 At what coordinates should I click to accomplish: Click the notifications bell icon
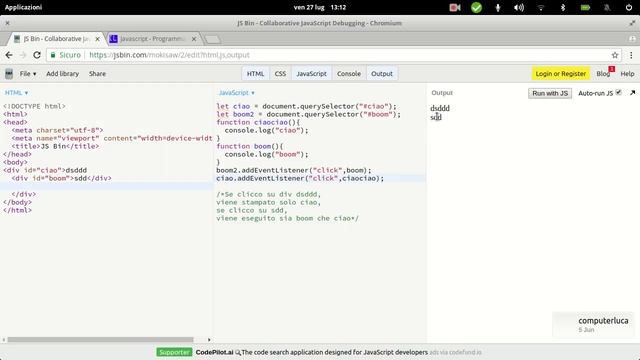(x=607, y=7)
